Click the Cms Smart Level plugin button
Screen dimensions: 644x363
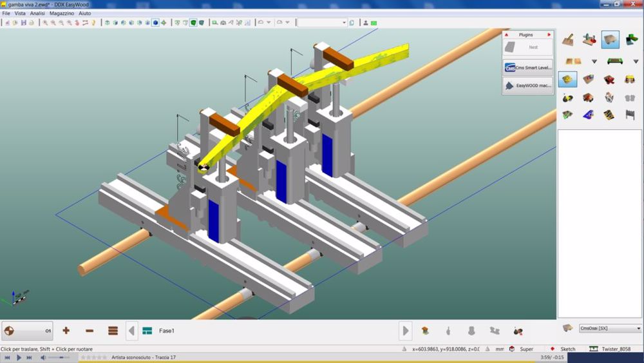point(528,67)
